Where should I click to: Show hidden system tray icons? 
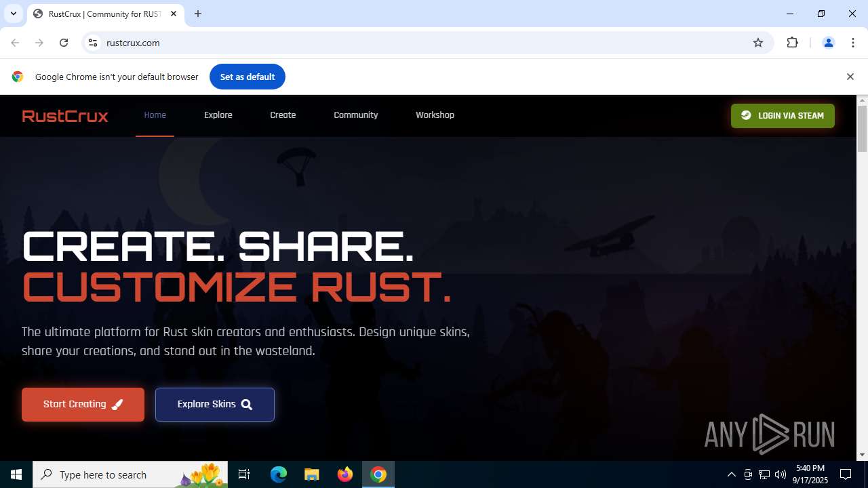coord(731,474)
